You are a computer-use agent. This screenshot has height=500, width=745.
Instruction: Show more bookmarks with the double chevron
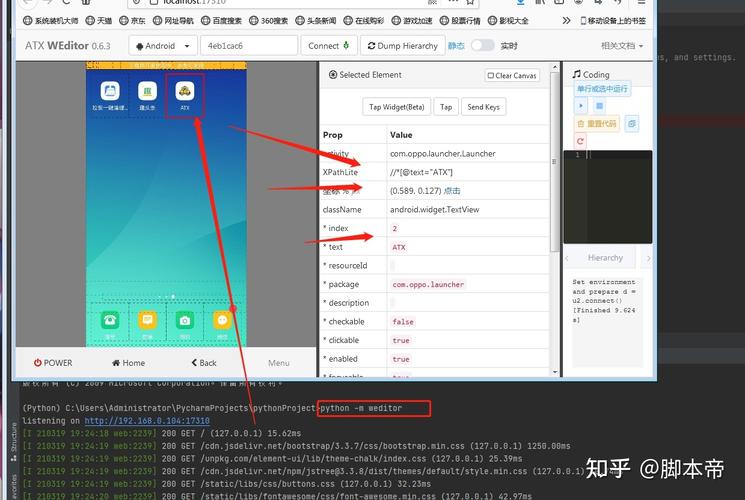tap(566, 20)
